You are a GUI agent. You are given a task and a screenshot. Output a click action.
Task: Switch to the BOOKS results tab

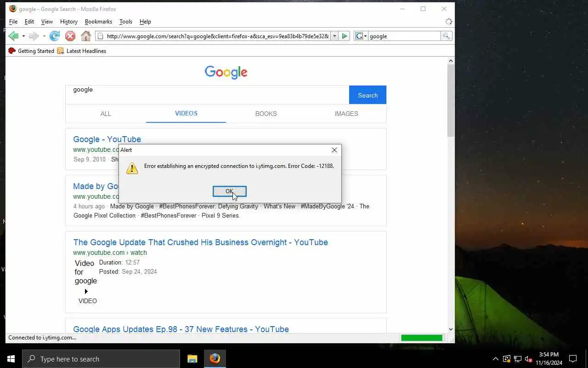(x=266, y=114)
